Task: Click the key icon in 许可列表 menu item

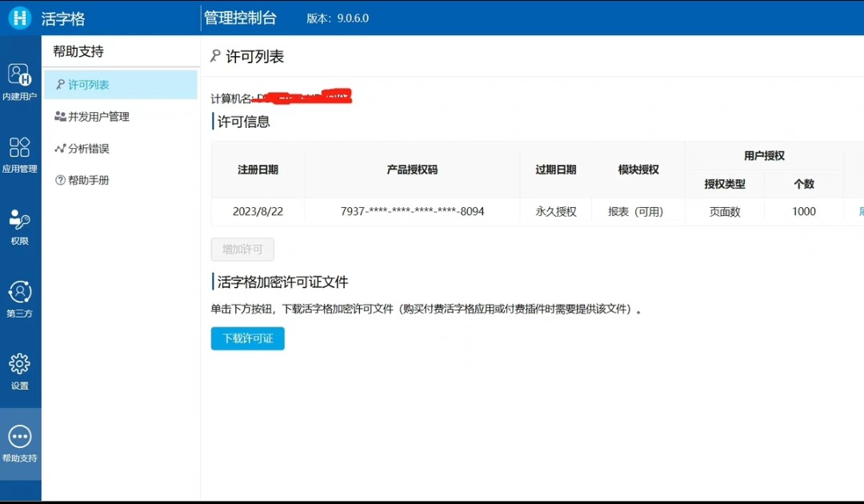Action: (60, 84)
